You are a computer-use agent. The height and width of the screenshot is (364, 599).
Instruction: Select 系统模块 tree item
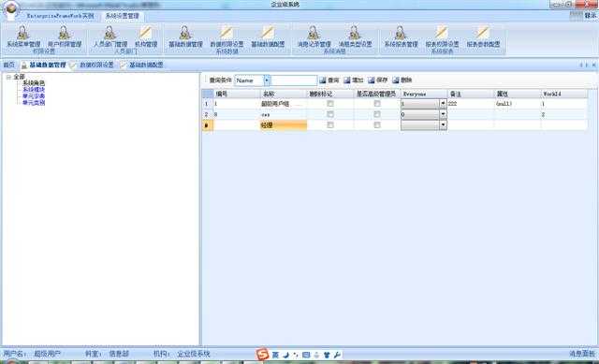34,90
